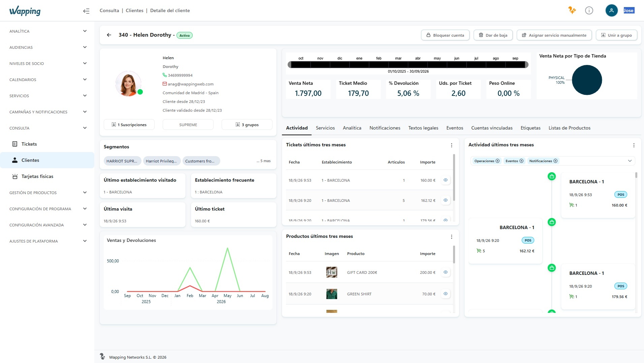Open the info icon in the top bar
The width and height of the screenshot is (644, 363).
(589, 10)
